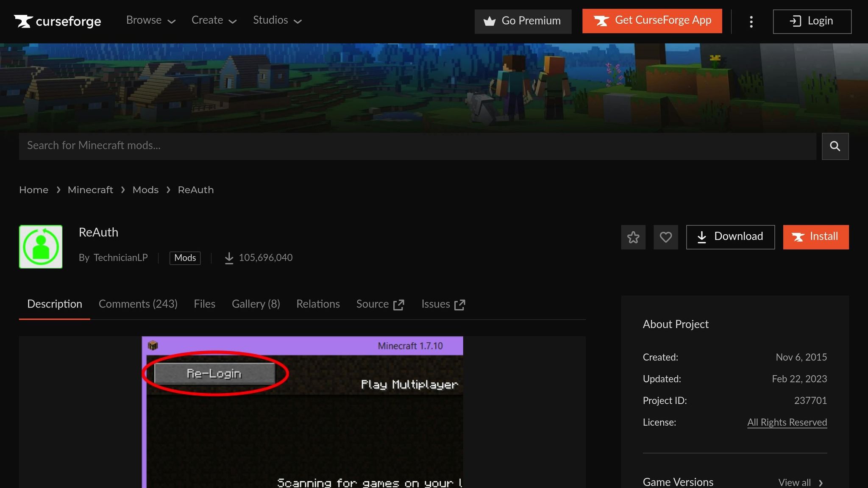Expand the Studios menu
This screenshot has height=488, width=868.
point(277,20)
